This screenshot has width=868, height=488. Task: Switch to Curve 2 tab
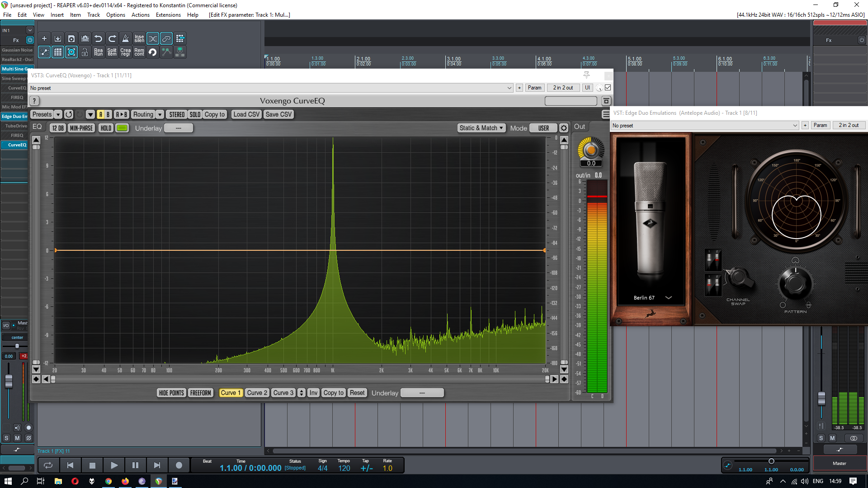tap(257, 393)
